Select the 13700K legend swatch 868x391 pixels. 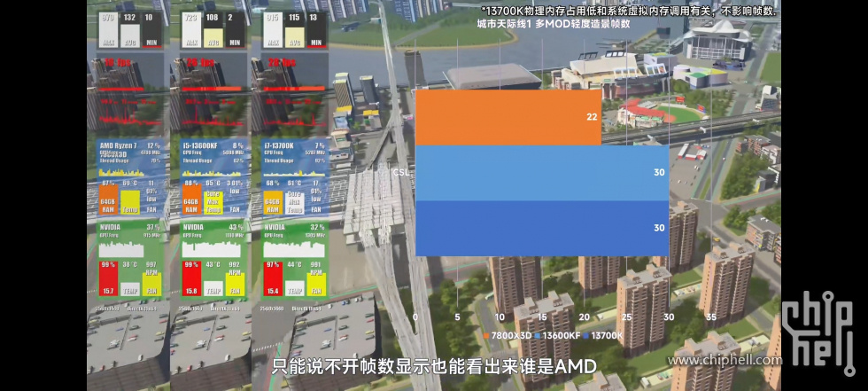585,336
